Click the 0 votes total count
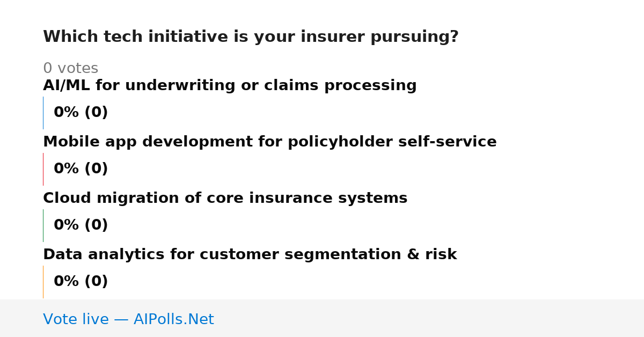This screenshot has height=337, width=644. pyautogui.click(x=71, y=69)
